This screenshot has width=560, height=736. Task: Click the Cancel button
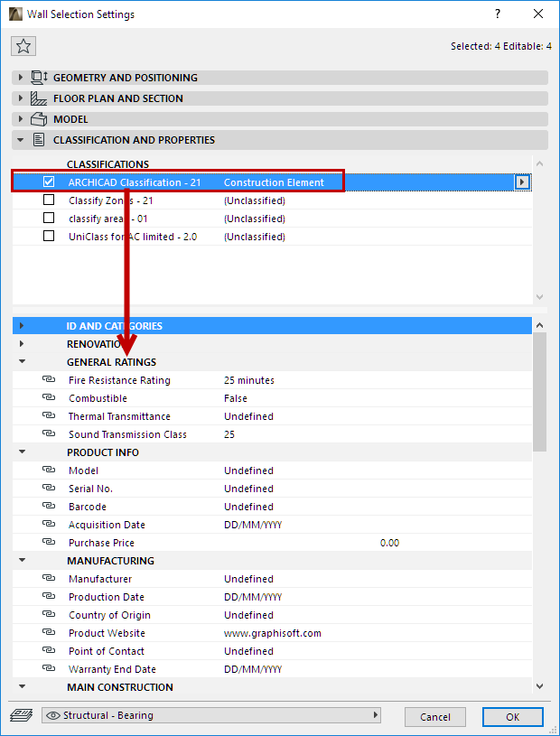point(435,717)
